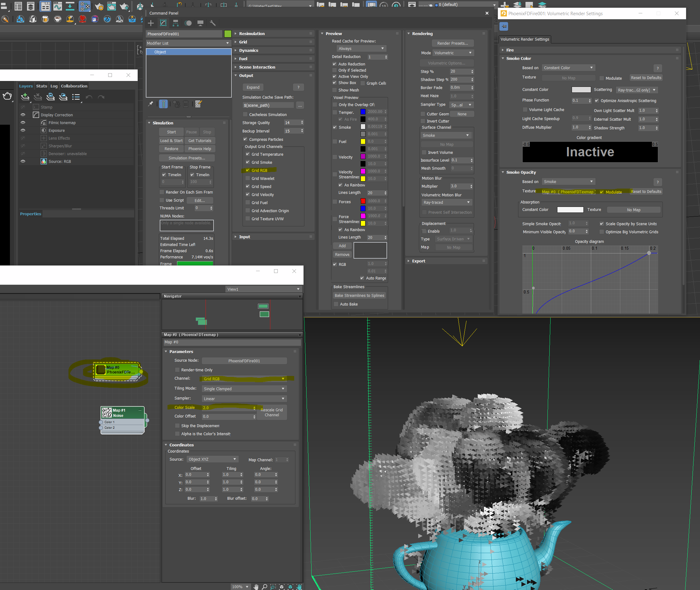The height and width of the screenshot is (590, 700).
Task: Open the Utilities wrench tab
Action: pyautogui.click(x=213, y=23)
